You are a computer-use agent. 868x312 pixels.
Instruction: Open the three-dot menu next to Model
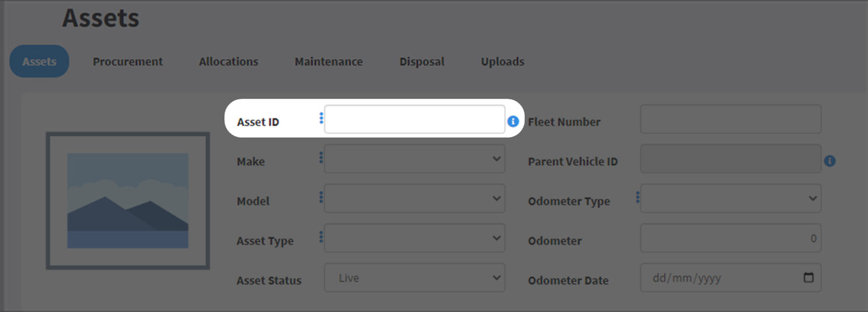(321, 197)
